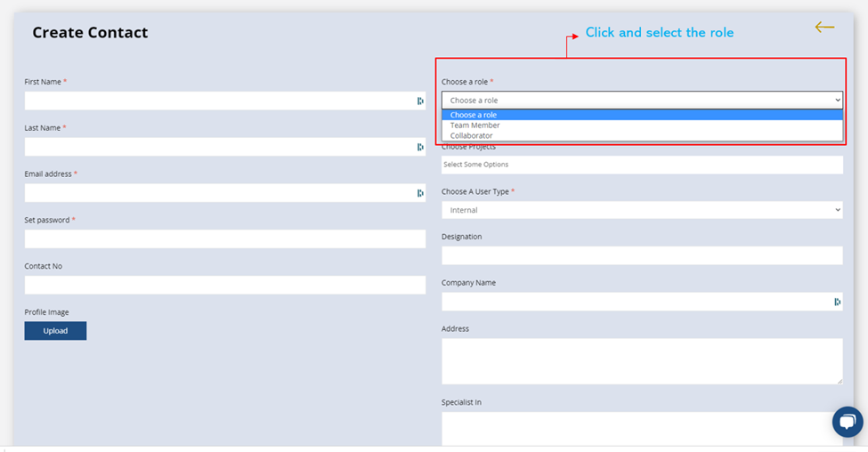Open the chat support bubble icon
Image resolution: width=868 pixels, height=452 pixels.
(x=847, y=422)
